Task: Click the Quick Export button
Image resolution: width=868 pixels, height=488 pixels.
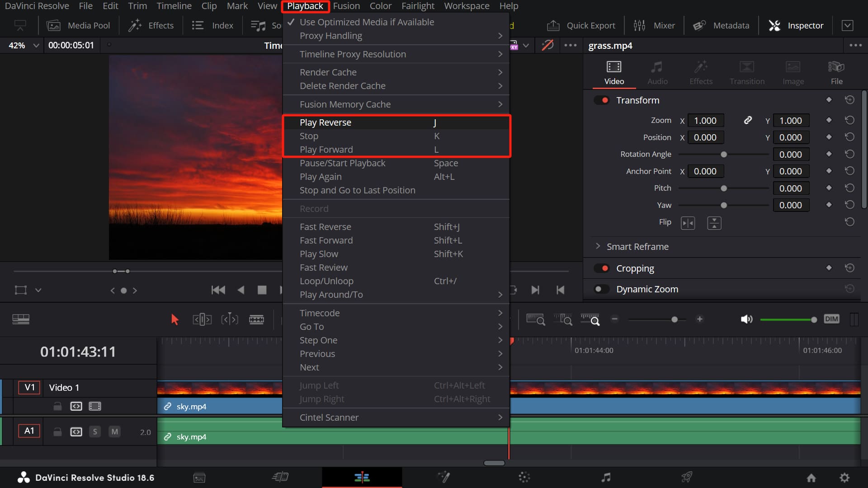Action: [581, 25]
